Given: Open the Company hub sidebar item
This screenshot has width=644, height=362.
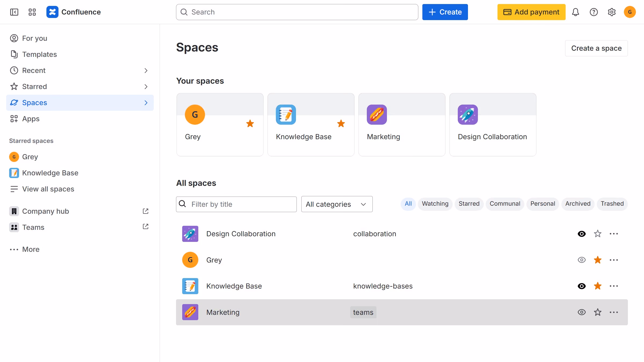Looking at the screenshot, I should pyautogui.click(x=80, y=211).
